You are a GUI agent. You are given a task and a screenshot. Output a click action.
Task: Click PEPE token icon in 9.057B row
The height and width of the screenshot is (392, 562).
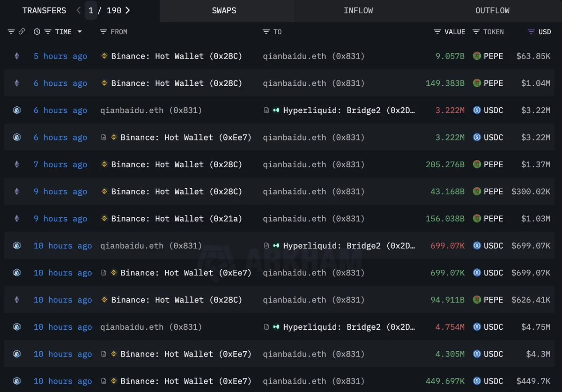[477, 56]
